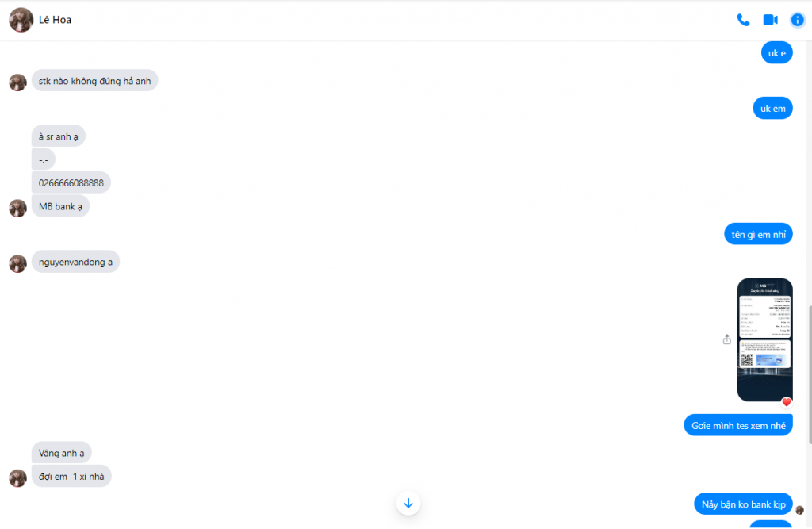
Task: Click the chat scrollbar on right edge
Action: [x=809, y=373]
